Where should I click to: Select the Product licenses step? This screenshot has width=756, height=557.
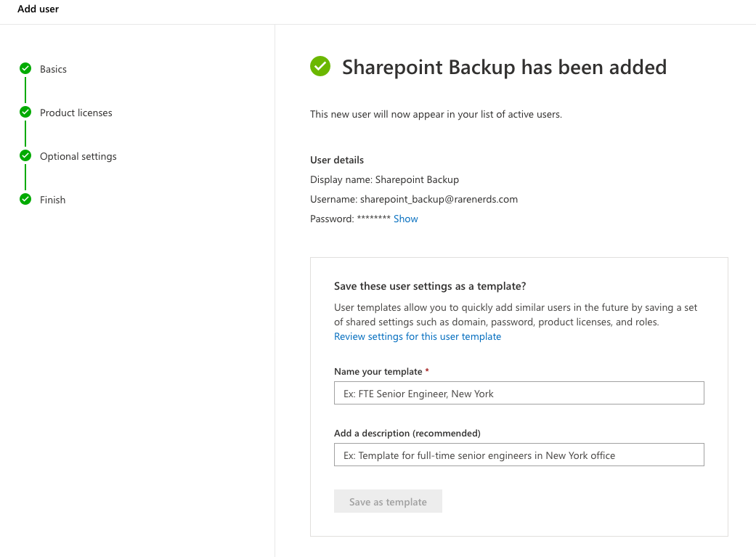pos(76,113)
